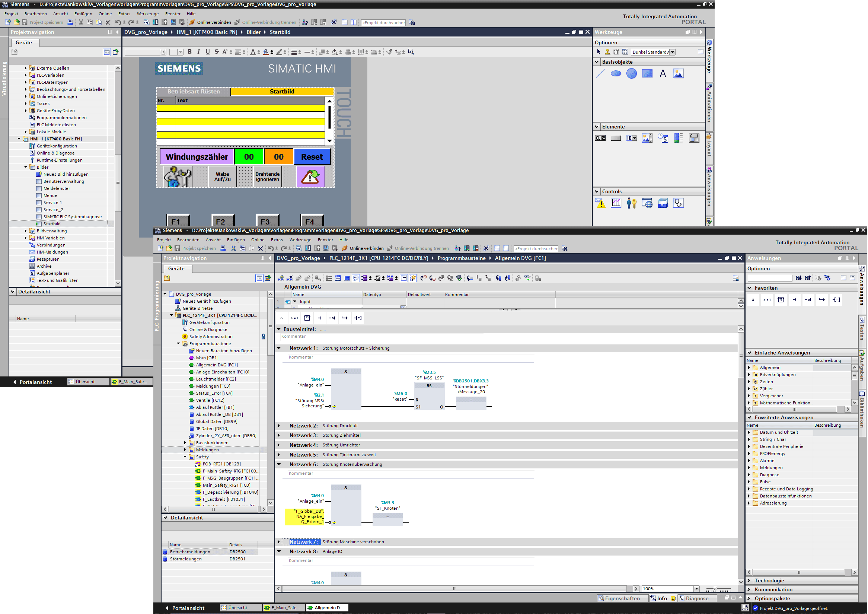Toggle network comments display in FC1 toolbar
This screenshot has height=614, width=868.
(403, 279)
